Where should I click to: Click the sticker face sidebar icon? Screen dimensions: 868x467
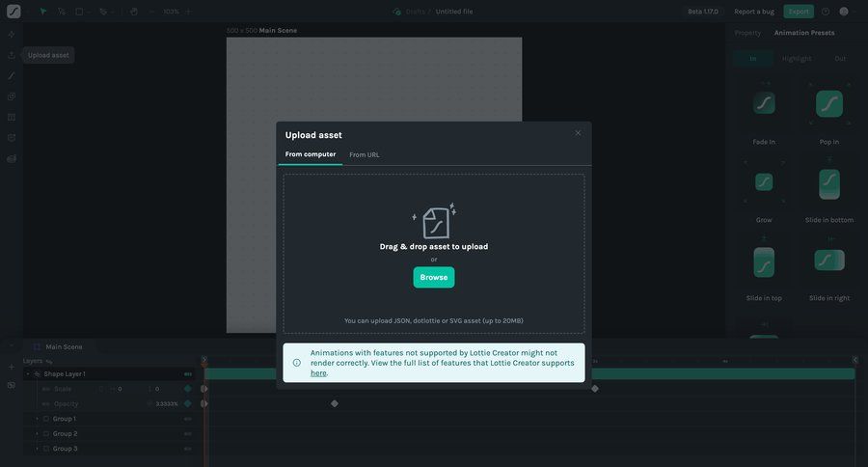(11, 138)
